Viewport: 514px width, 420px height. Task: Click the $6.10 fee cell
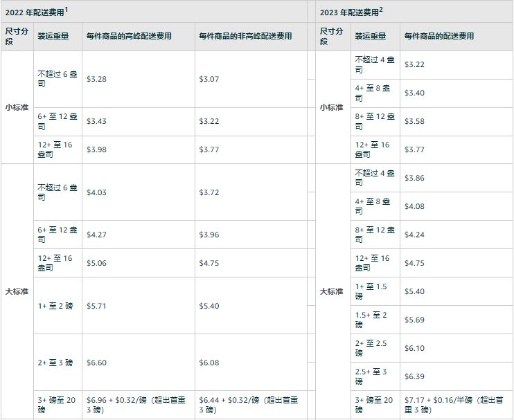pyautogui.click(x=414, y=349)
